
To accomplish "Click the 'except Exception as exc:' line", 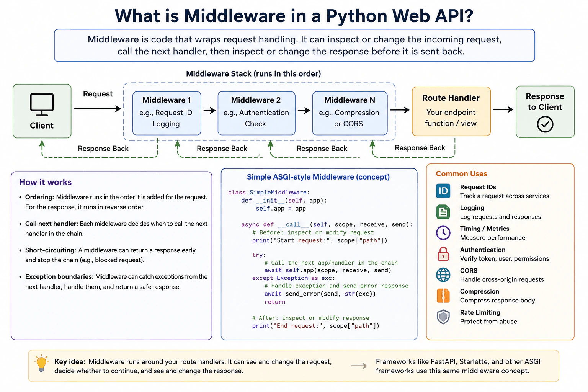I will click(293, 278).
